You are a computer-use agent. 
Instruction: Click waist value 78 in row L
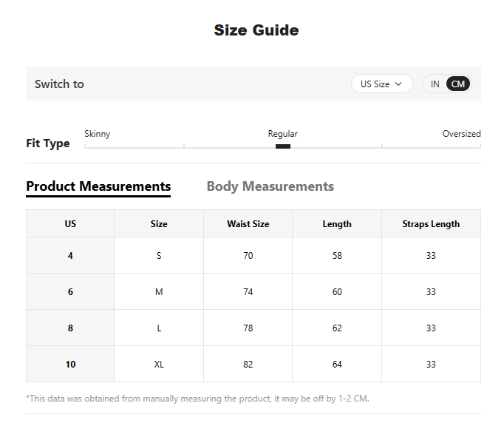coord(248,328)
